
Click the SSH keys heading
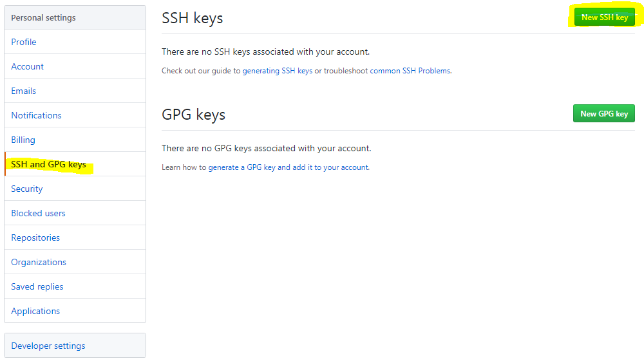(x=193, y=18)
